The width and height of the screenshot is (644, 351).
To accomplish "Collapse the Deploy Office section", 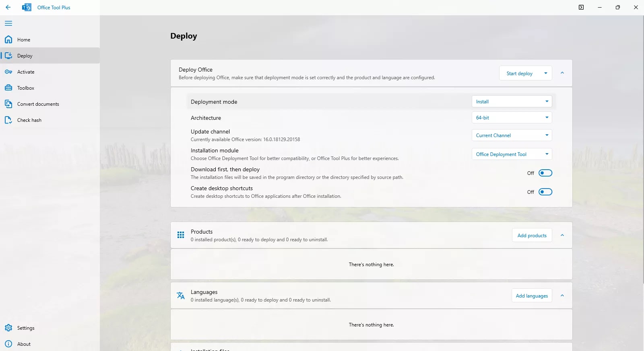I will 562,73.
